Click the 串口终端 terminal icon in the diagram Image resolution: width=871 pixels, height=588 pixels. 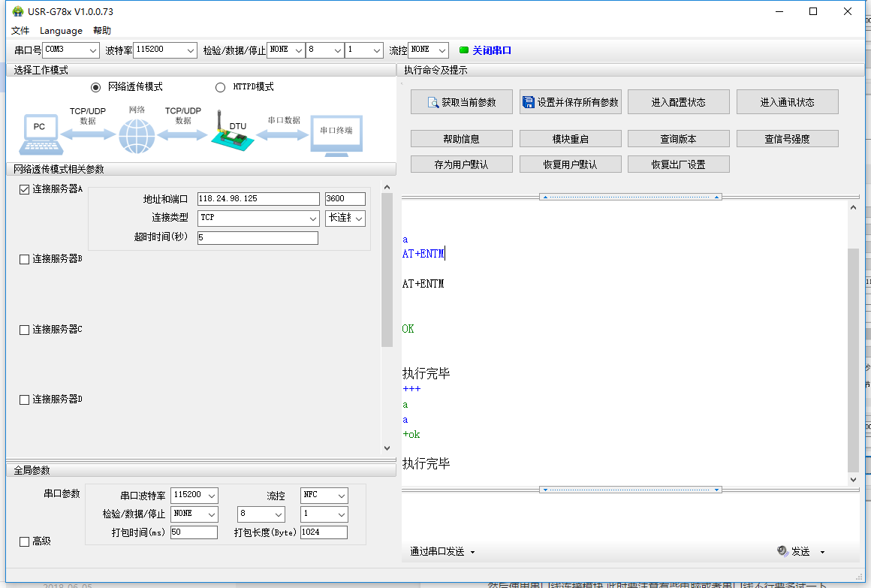[x=336, y=135]
